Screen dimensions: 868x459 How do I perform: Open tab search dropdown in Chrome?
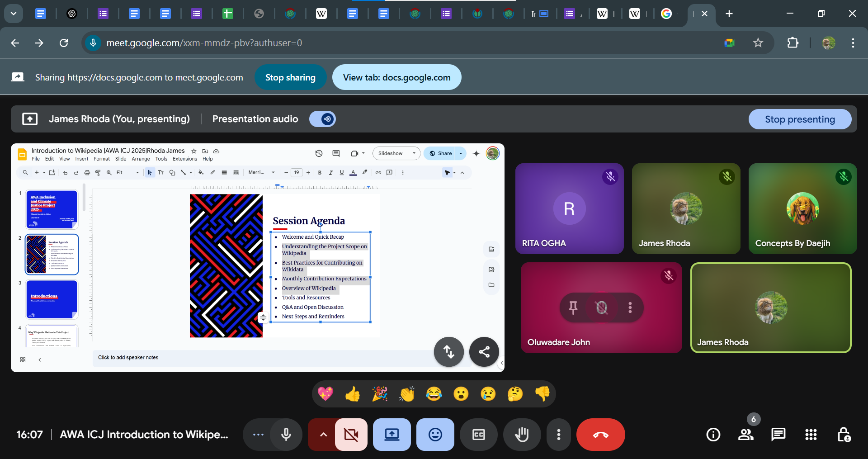[14, 14]
